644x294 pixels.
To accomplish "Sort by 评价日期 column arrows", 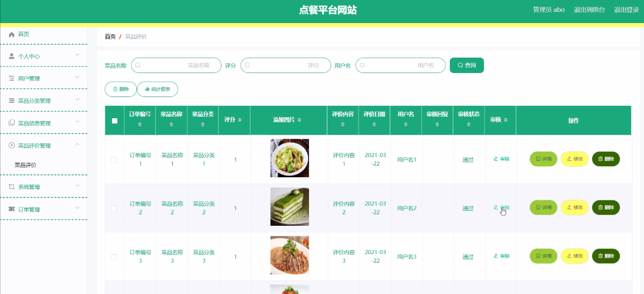I will coord(374,124).
